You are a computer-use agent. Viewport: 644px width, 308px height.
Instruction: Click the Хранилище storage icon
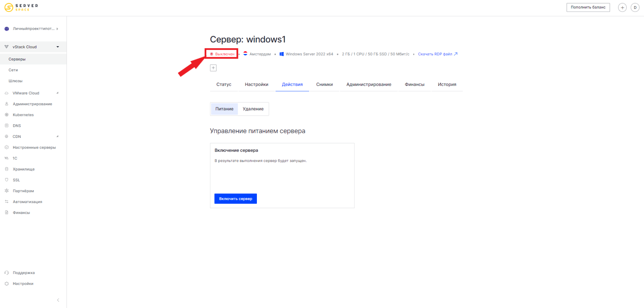pos(6,169)
